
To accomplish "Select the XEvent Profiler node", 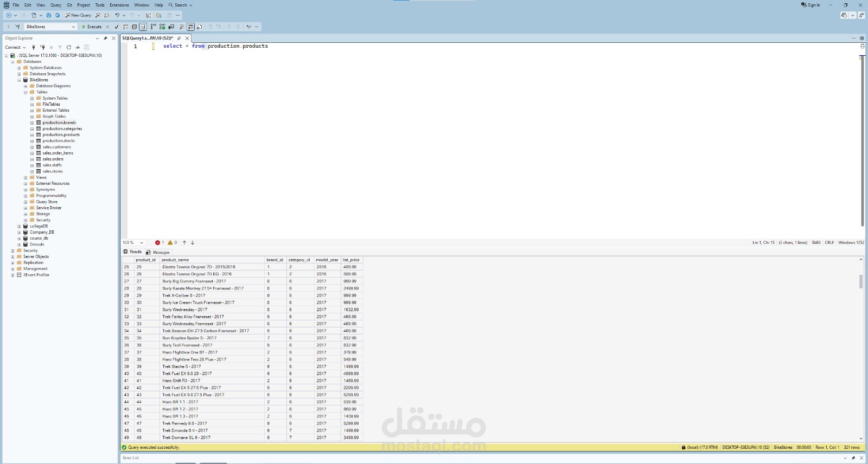I will click(x=36, y=275).
